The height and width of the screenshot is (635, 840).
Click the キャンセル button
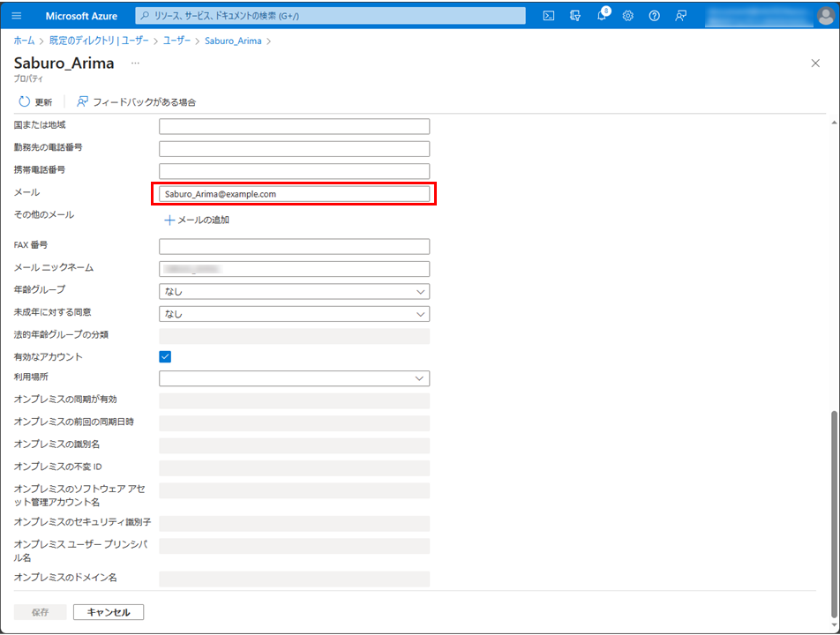[x=109, y=612]
